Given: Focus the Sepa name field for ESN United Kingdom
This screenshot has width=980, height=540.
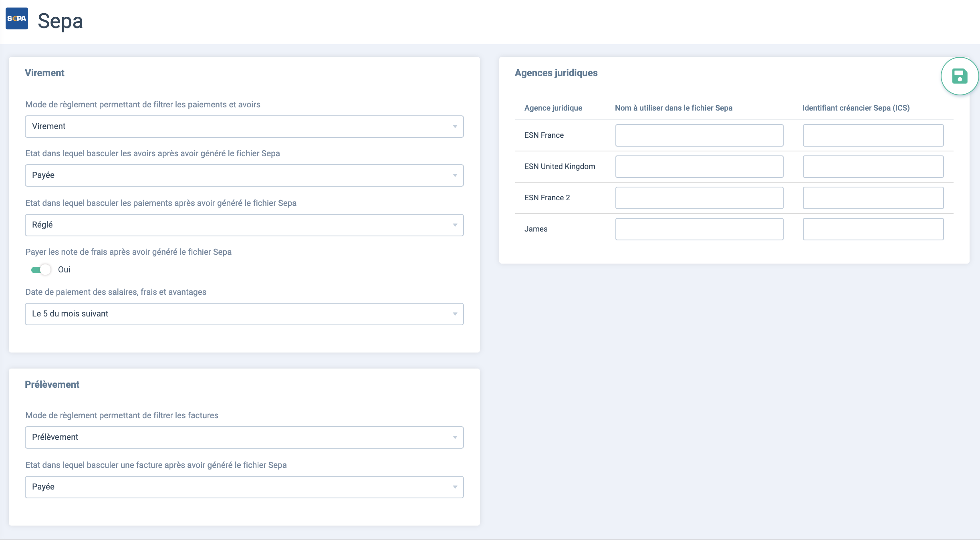Looking at the screenshot, I should (x=699, y=167).
